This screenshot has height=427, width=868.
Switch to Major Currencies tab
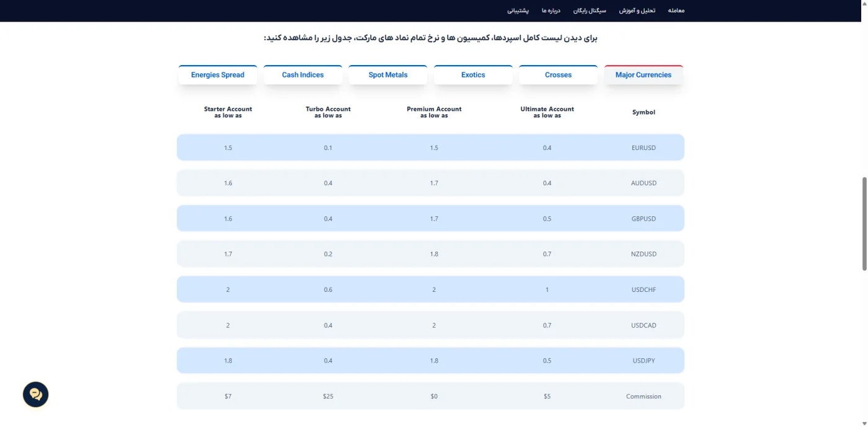click(644, 75)
